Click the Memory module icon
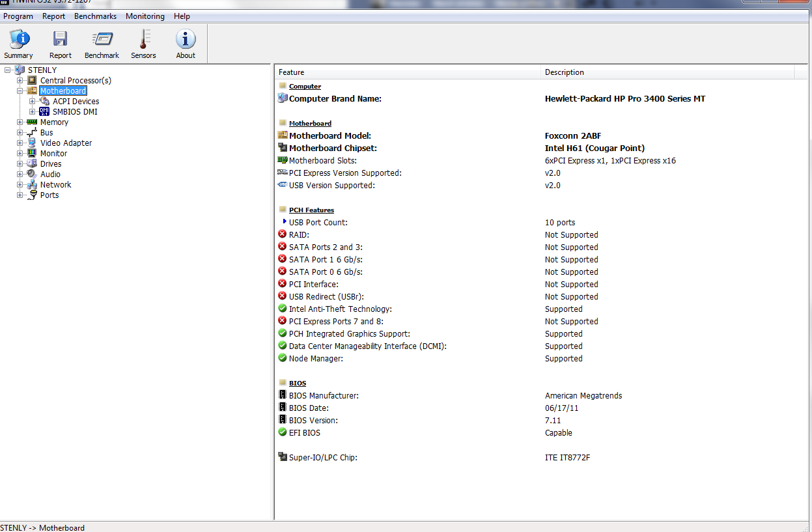Screen dimensions: 812x532 (32, 122)
